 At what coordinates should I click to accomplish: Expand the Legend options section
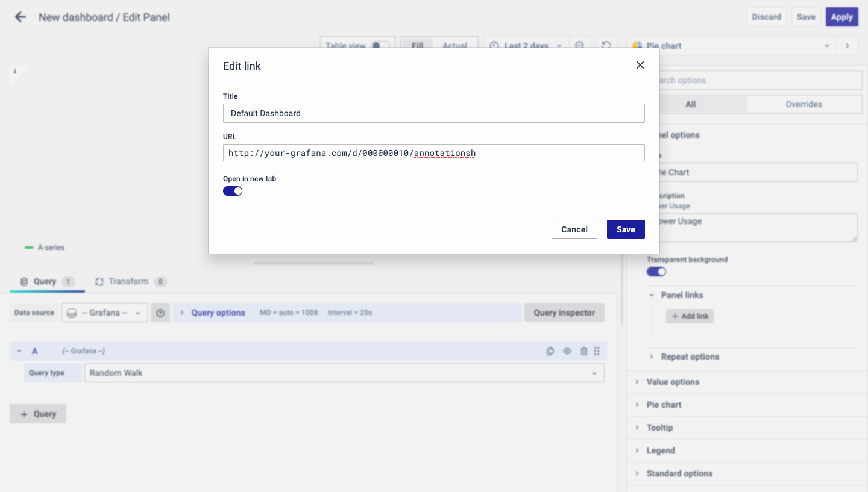tap(661, 450)
